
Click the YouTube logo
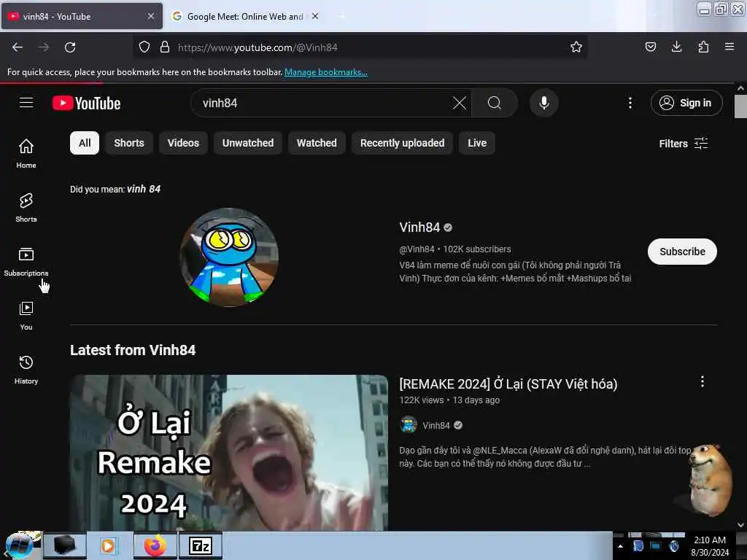click(86, 103)
